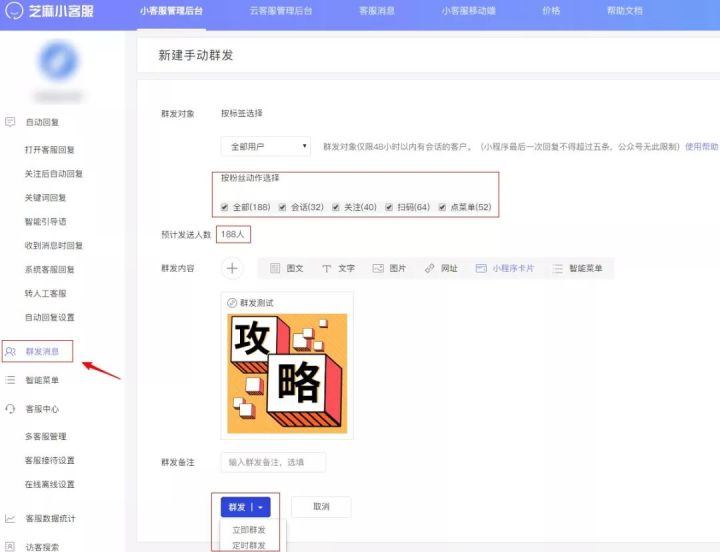Click the 按粉丝动作选择 label
This screenshot has height=552, width=720.
pyautogui.click(x=250, y=178)
